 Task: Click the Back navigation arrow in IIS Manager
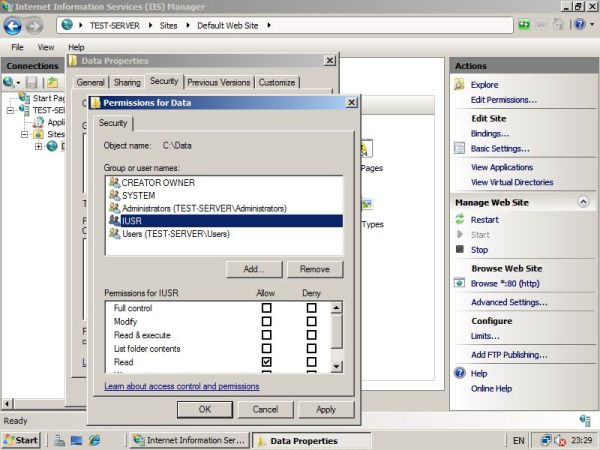click(13, 26)
